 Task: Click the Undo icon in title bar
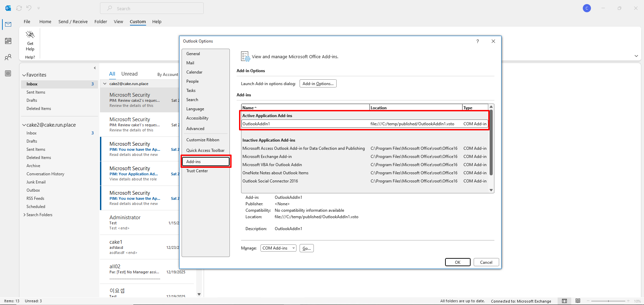pos(29,8)
